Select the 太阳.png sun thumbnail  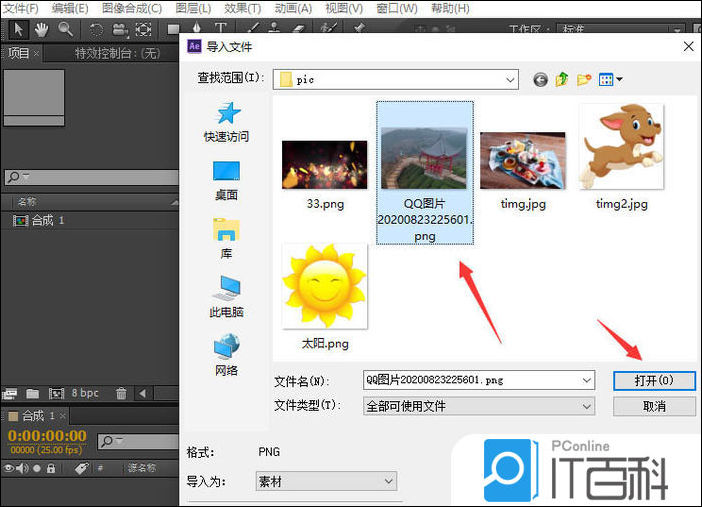click(x=325, y=288)
